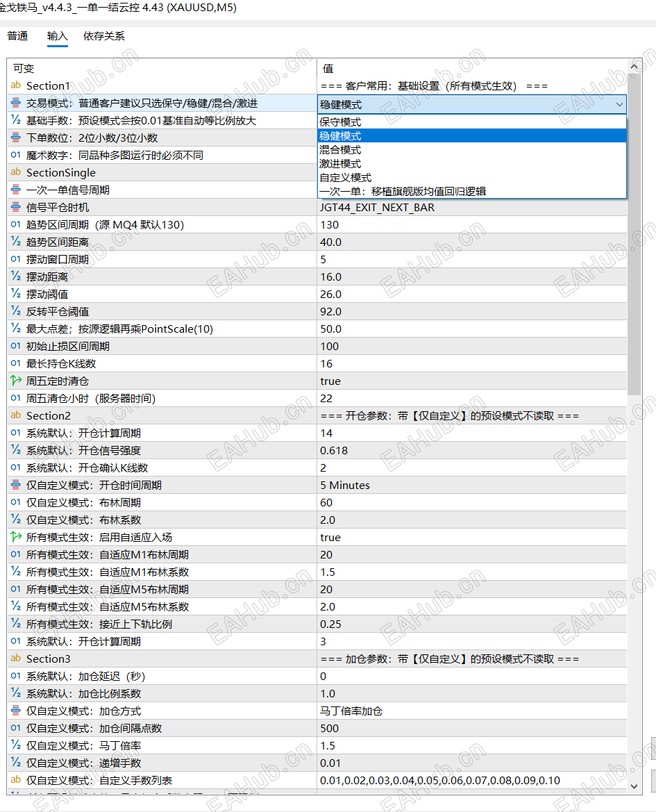Open 信号平仓时机 value JGT44_EXIT_NEXT_BAR
The image size is (656, 812).
tap(472, 207)
